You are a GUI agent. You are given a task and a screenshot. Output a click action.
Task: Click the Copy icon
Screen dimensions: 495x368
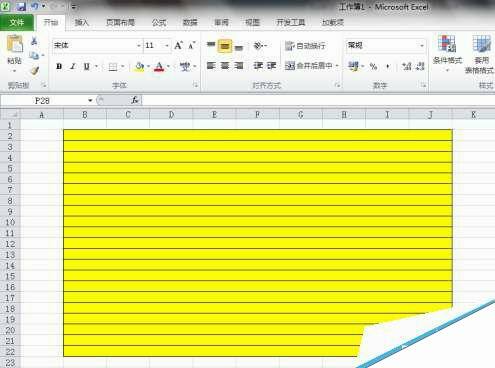[x=34, y=55]
